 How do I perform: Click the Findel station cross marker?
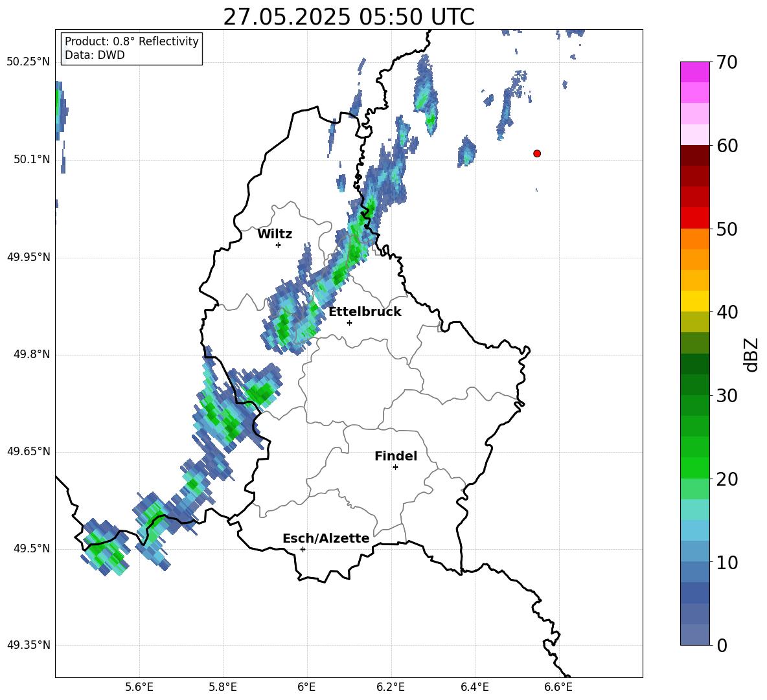[x=395, y=468]
